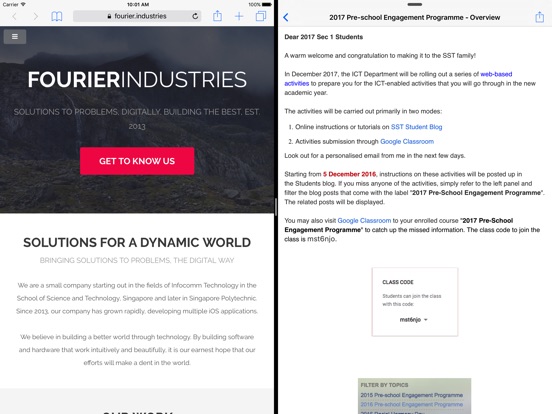Open the SST Student Blog link
552x414 pixels.
point(416,127)
